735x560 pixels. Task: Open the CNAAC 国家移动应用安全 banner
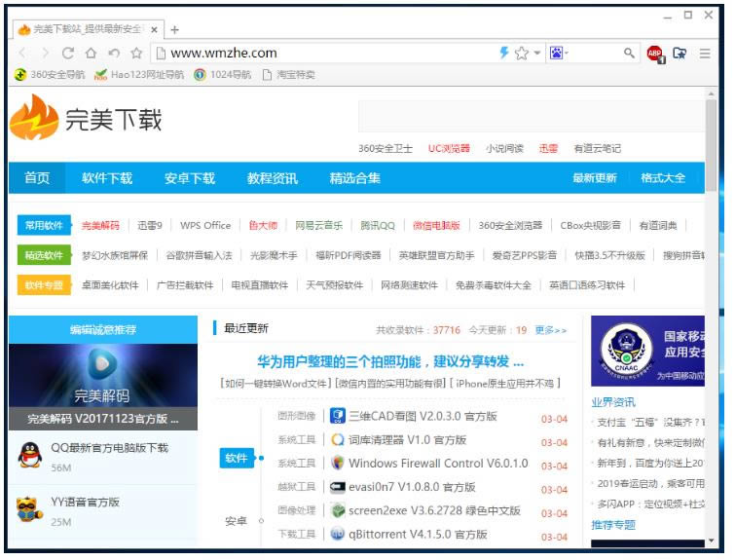pos(647,351)
